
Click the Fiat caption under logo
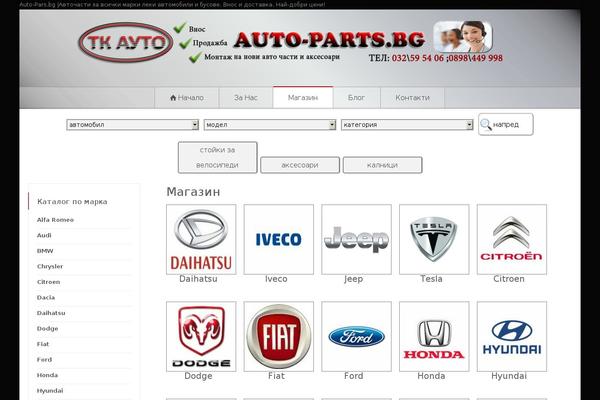tap(276, 376)
